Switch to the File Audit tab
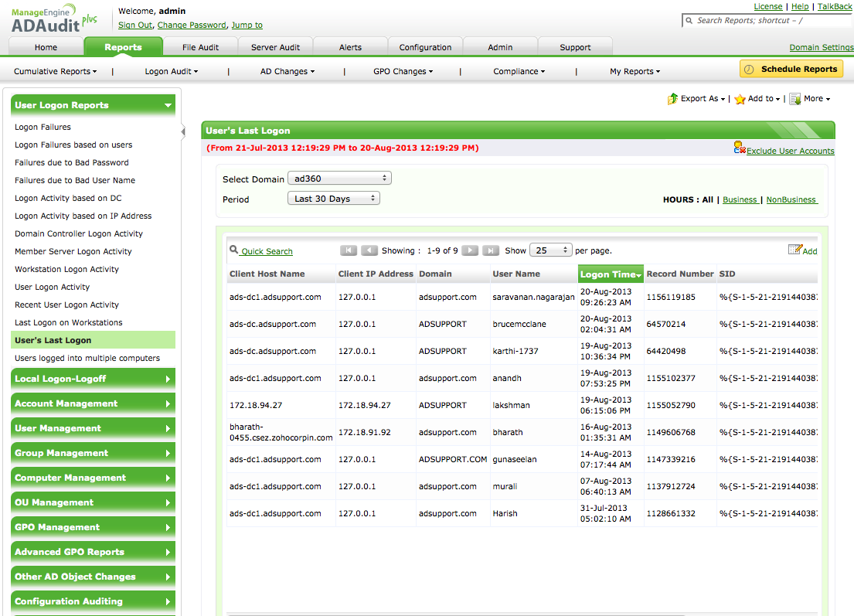The width and height of the screenshot is (854, 616). [200, 47]
